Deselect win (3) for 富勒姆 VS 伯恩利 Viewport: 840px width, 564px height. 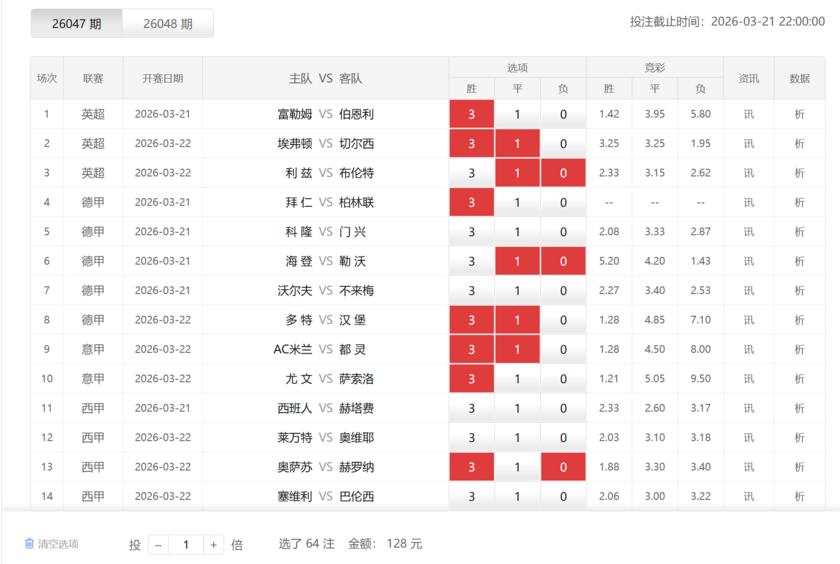coord(471,114)
